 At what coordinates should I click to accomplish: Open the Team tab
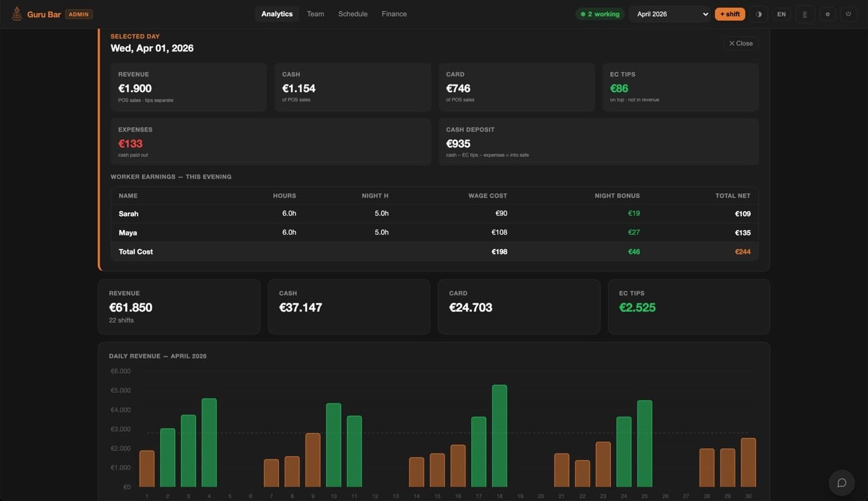coord(315,14)
